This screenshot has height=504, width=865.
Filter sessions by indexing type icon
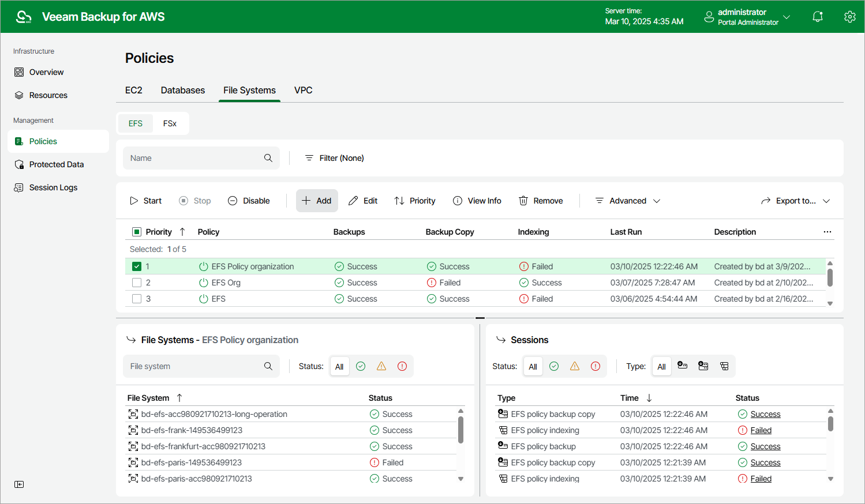724,366
